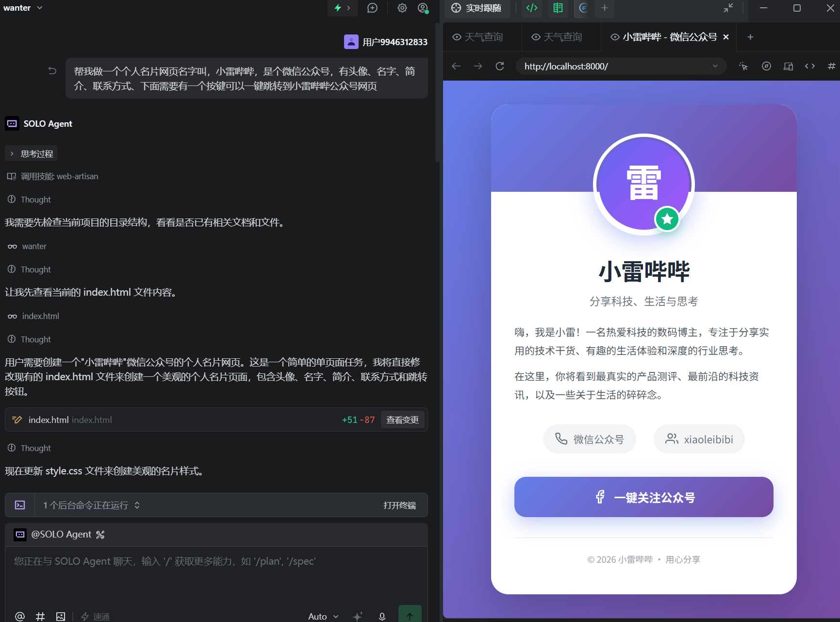Image resolution: width=840 pixels, height=622 pixels.
Task: Click the 调用技能: web-artisan row
Action: tap(52, 176)
